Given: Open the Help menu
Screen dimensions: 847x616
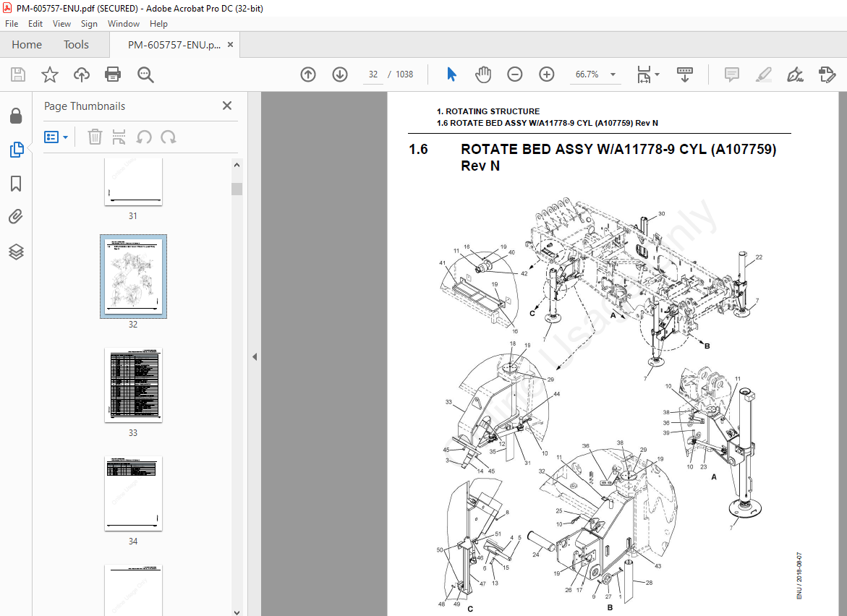Looking at the screenshot, I should pyautogui.click(x=158, y=24).
